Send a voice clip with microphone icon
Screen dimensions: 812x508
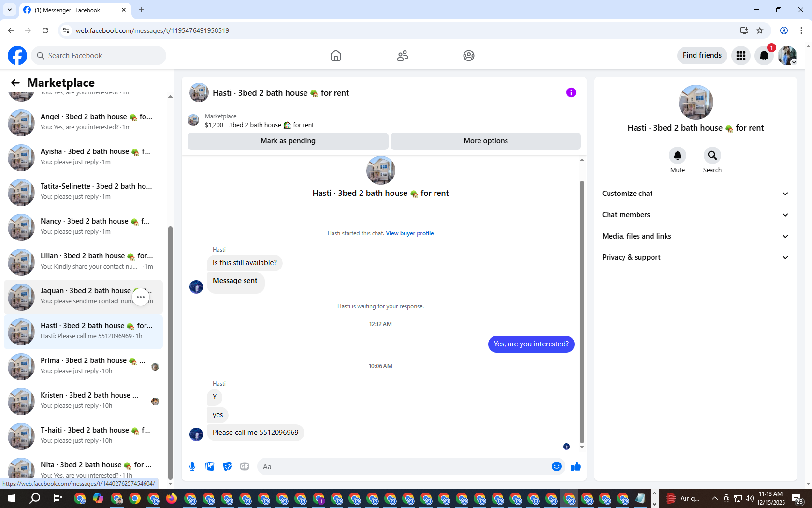(x=192, y=466)
